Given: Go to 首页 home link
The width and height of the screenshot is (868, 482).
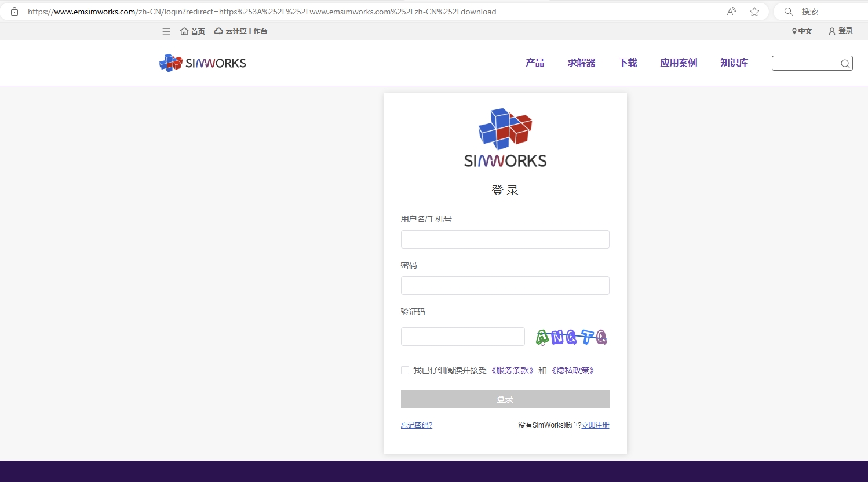Looking at the screenshot, I should click(192, 31).
